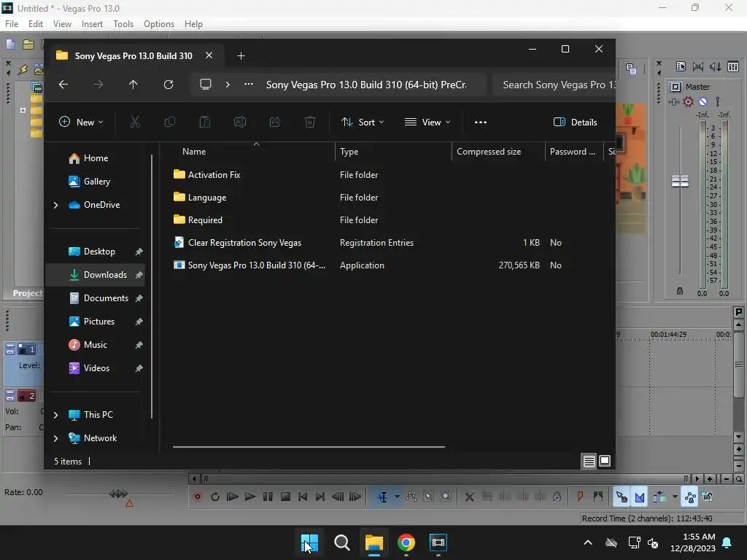Image resolution: width=747 pixels, height=560 pixels.
Task: Click Downmix Output icon in Master panel
Action: coord(698,66)
